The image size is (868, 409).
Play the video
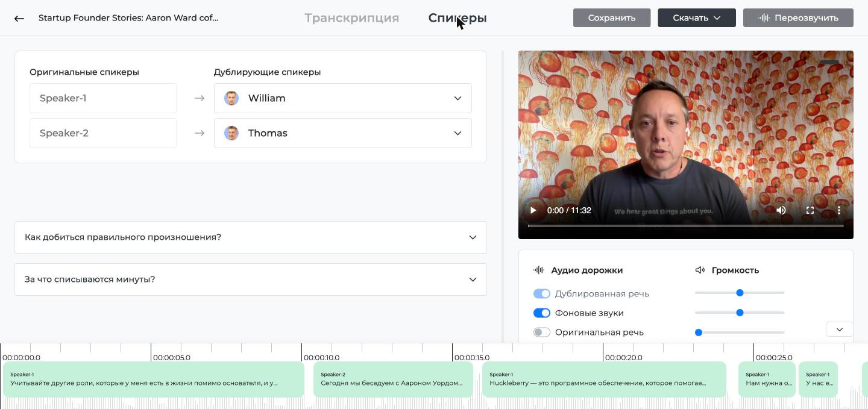tap(533, 210)
